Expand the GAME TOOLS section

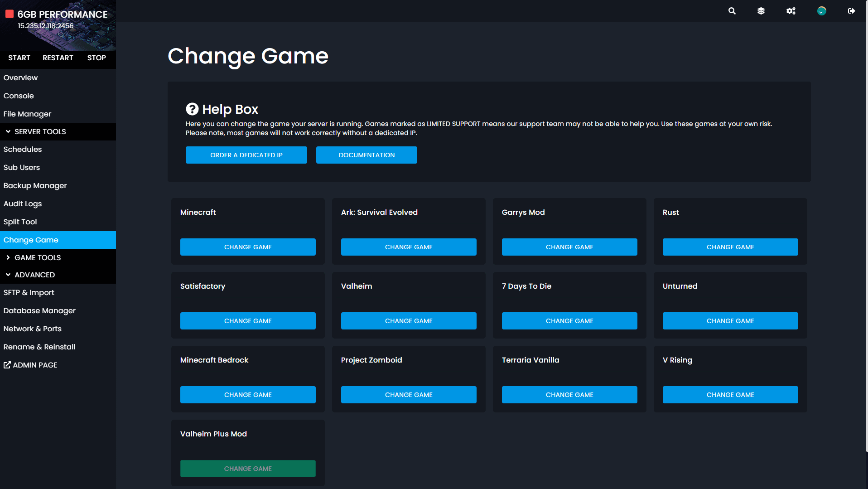coord(58,257)
